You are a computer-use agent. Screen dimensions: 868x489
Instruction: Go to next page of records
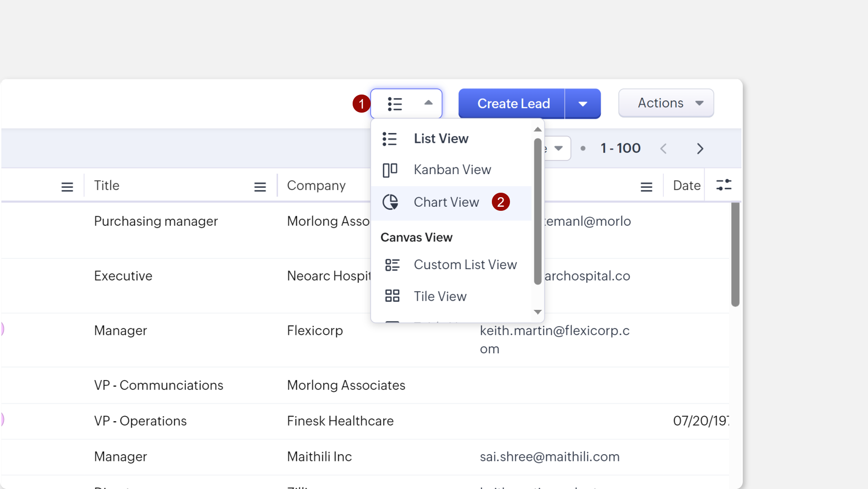[x=700, y=149]
